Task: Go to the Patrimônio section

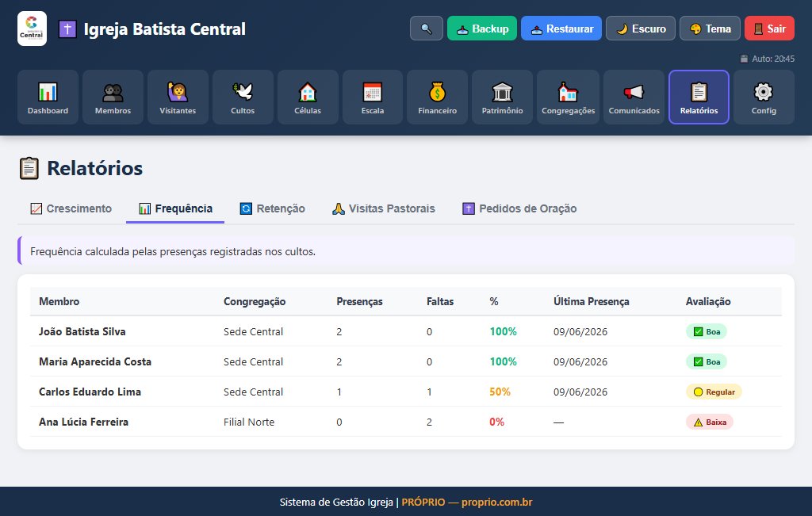Action: coord(502,97)
